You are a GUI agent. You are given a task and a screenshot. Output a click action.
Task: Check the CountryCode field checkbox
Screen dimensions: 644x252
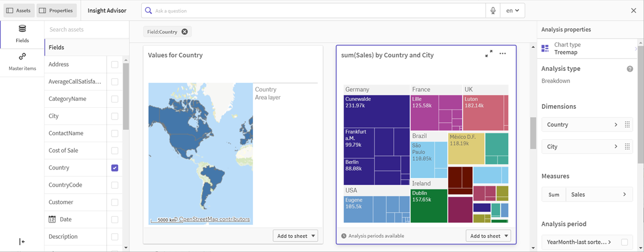115,185
